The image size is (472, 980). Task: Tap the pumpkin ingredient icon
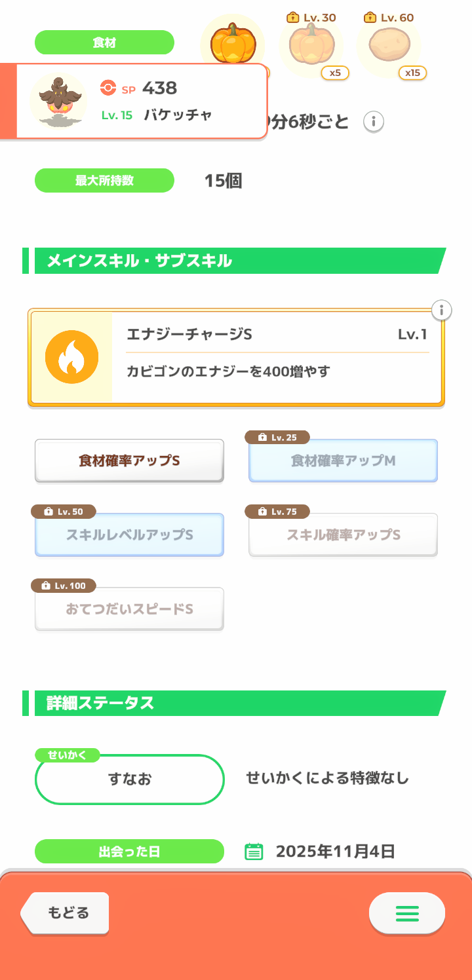[233, 43]
